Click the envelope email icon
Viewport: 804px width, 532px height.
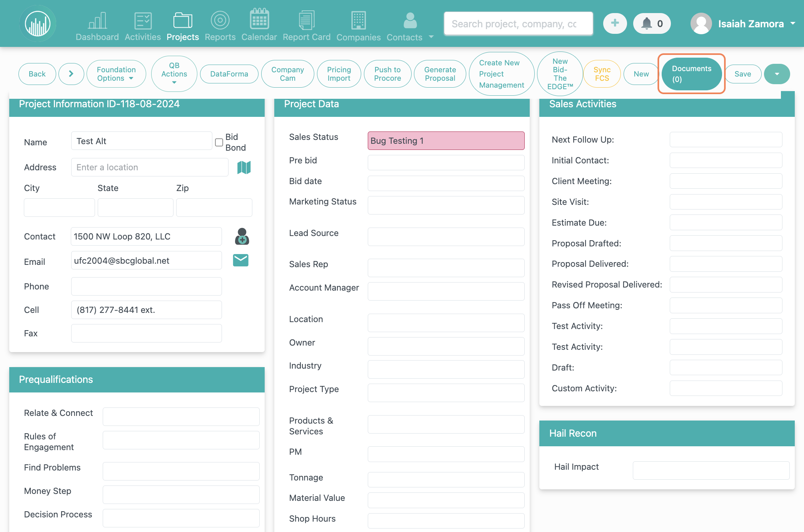coord(241,260)
